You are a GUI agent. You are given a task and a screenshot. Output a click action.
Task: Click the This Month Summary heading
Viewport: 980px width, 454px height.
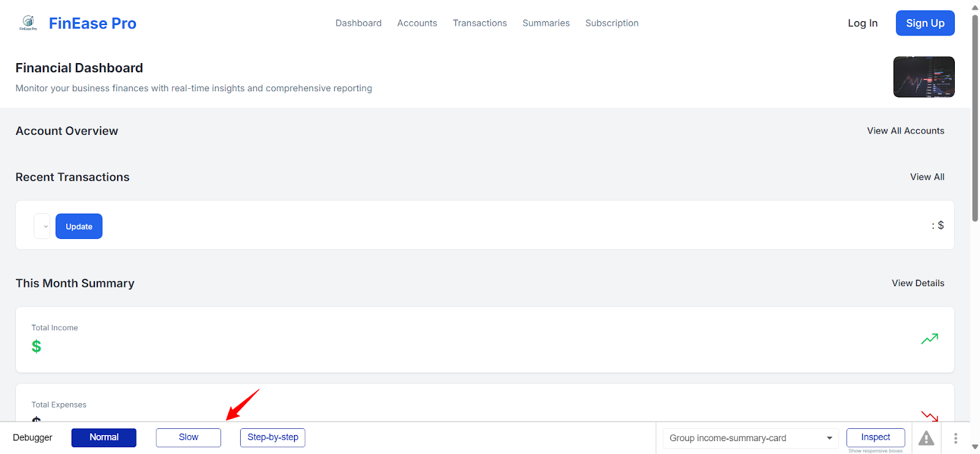pos(75,283)
